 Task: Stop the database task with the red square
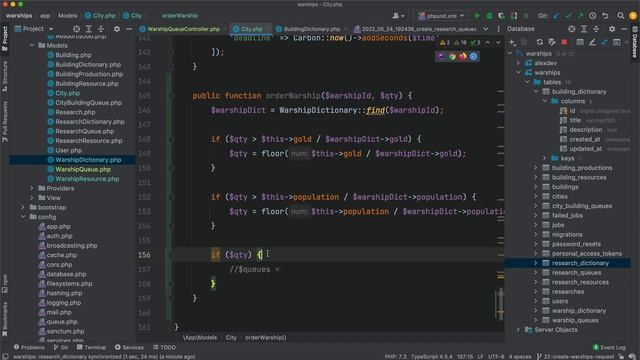[564, 42]
